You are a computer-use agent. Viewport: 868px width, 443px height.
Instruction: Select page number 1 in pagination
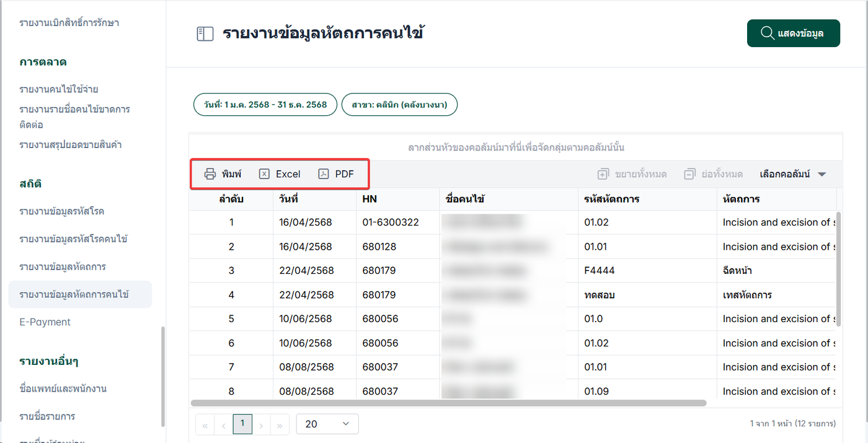click(x=242, y=424)
